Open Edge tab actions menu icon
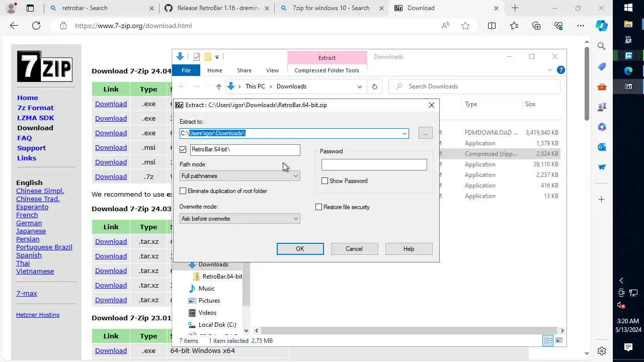Screen dimensions: 644x362 [30, 8]
